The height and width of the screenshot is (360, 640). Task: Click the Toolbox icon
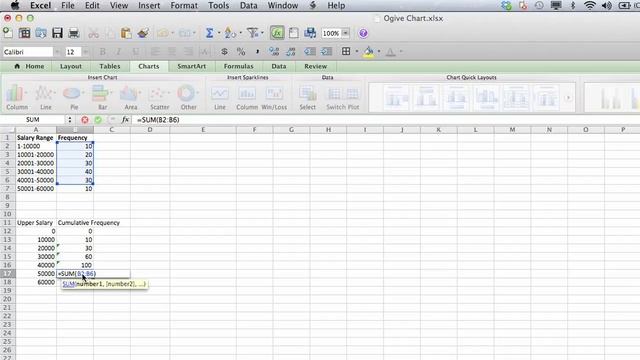click(x=293, y=33)
